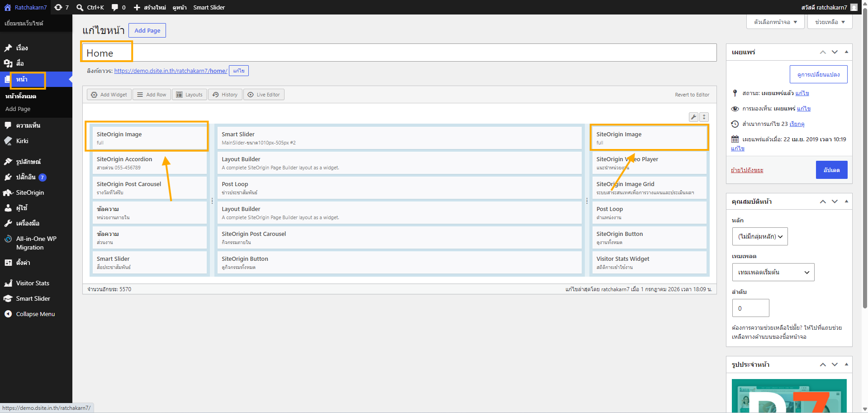Click Add Widget in the builder toolbar
Image resolution: width=868 pixels, height=413 pixels.
(x=109, y=95)
